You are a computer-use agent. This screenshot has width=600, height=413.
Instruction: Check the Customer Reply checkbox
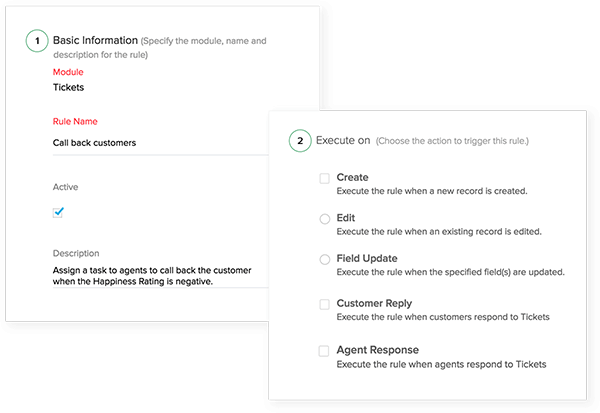(x=324, y=304)
